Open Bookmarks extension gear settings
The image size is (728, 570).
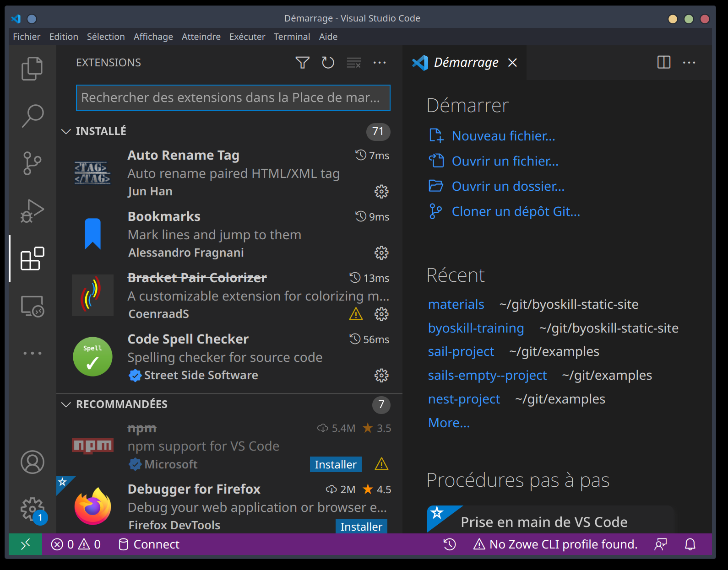(381, 253)
